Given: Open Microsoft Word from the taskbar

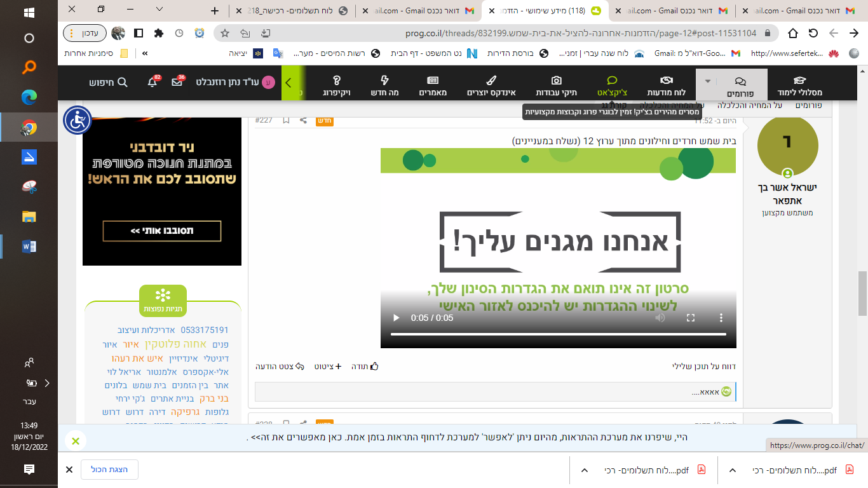Looking at the screenshot, I should pos(29,246).
